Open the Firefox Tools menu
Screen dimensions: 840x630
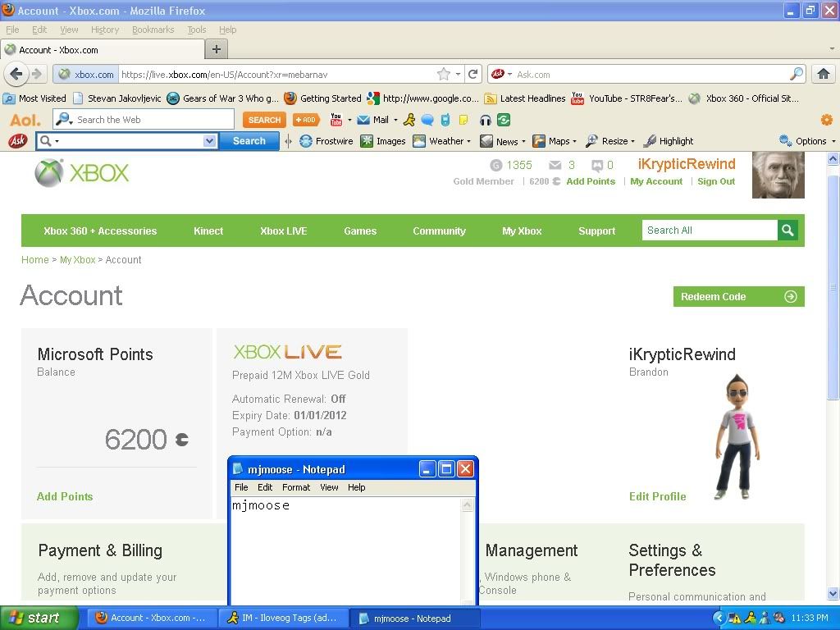point(197,30)
